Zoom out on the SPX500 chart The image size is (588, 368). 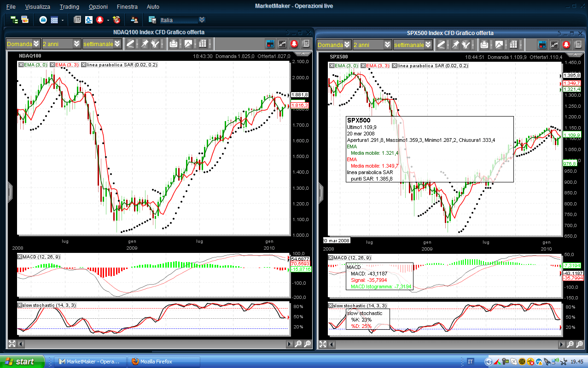coord(570,344)
